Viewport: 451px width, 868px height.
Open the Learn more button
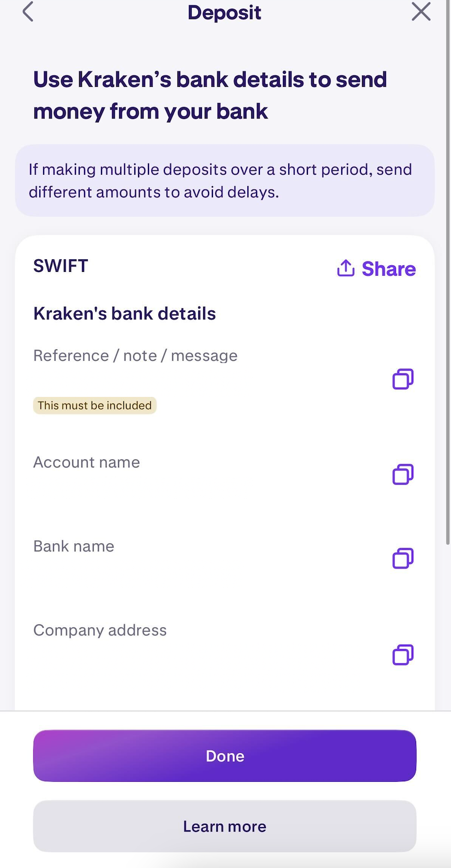(x=225, y=826)
